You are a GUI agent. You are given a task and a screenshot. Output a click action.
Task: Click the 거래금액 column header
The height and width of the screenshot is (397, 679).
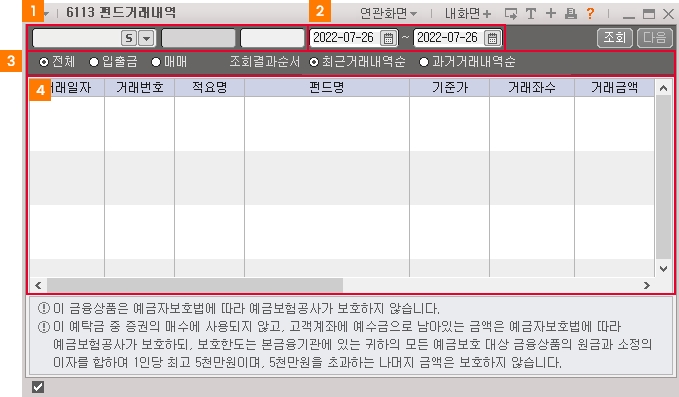click(614, 87)
